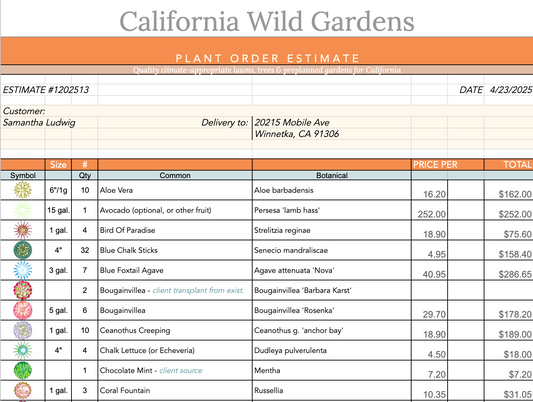Viewport: 533px width, 402px height.
Task: Select the Avocado pale green symbol icon
Action: pyautogui.click(x=23, y=210)
